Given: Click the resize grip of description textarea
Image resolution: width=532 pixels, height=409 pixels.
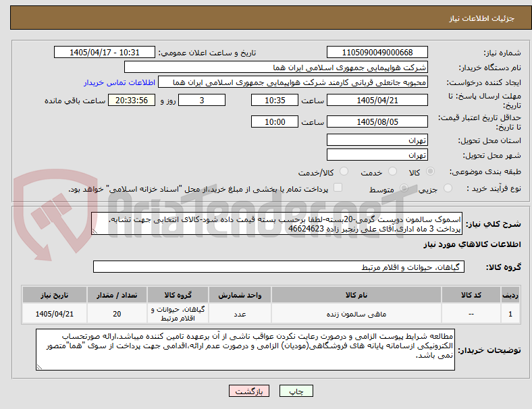Looking at the screenshot, I should pos(95,231).
